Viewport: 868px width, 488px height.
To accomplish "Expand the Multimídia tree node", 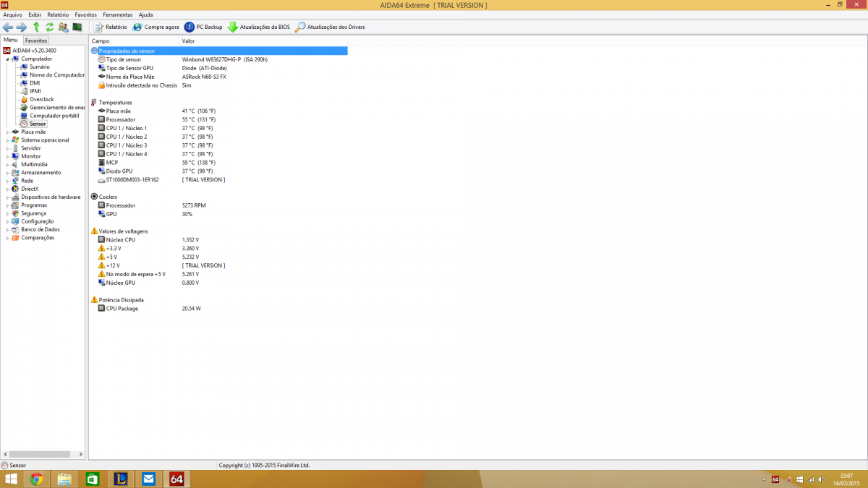I will click(x=7, y=164).
